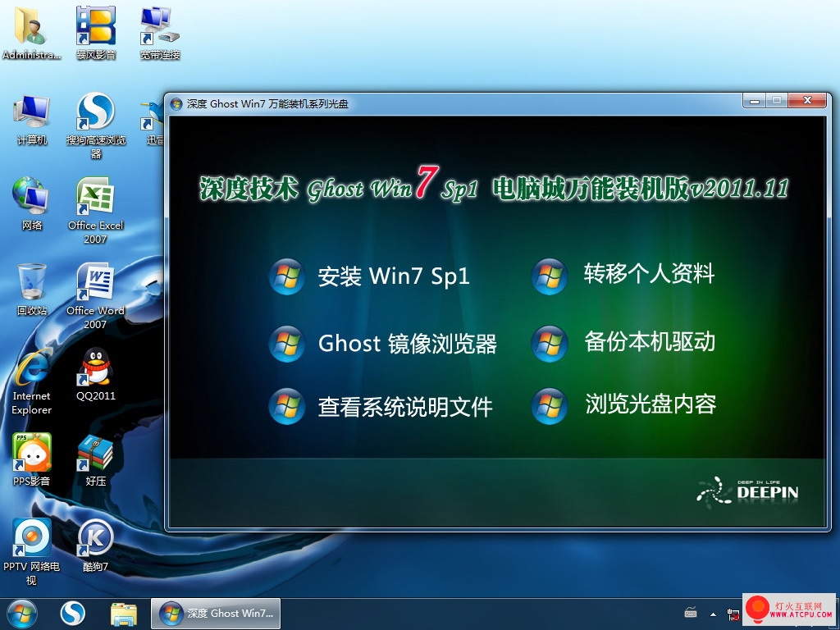
Task: Click the keyboard input tray icon
Action: click(691, 614)
